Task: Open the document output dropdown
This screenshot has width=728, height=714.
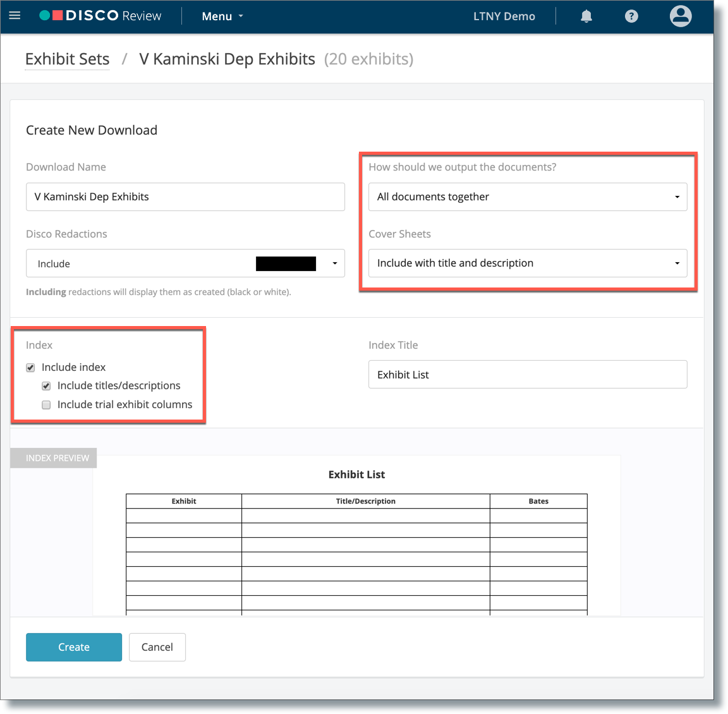Action: [x=528, y=197]
